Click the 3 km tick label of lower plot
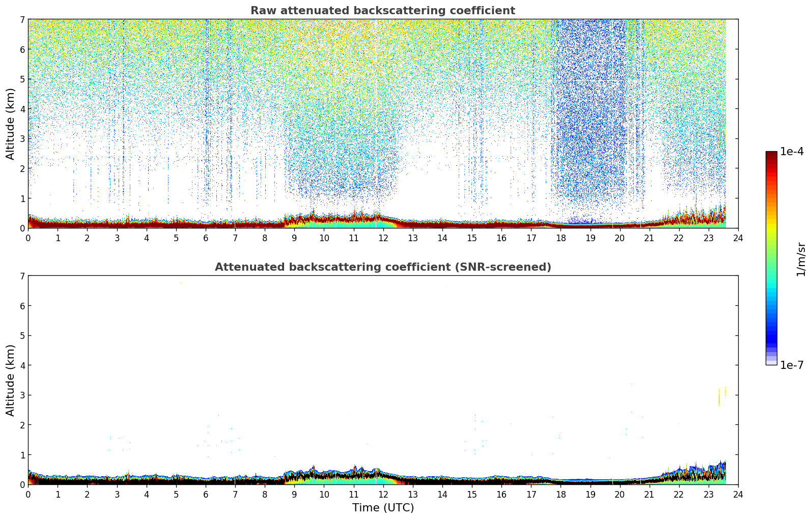 [22, 395]
